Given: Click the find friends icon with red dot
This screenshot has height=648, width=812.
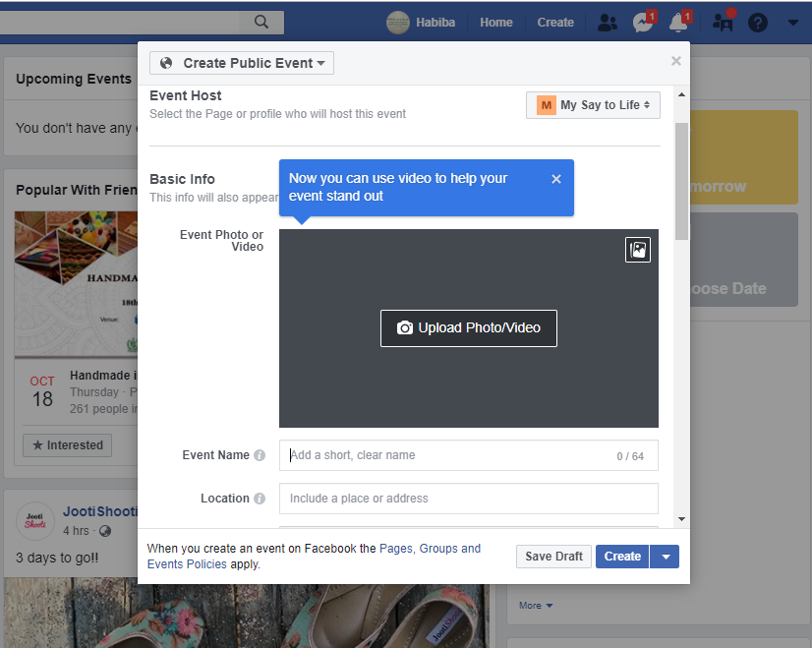Looking at the screenshot, I should pyautogui.click(x=723, y=21).
